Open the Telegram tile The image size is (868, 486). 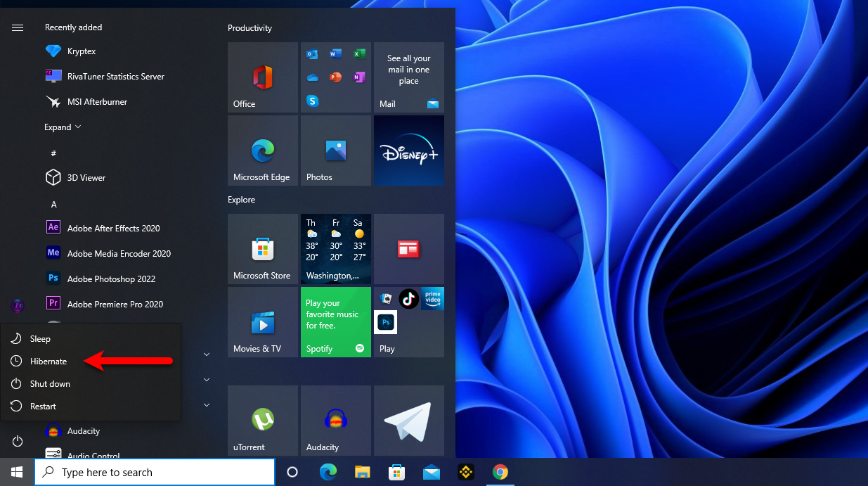pyautogui.click(x=409, y=421)
